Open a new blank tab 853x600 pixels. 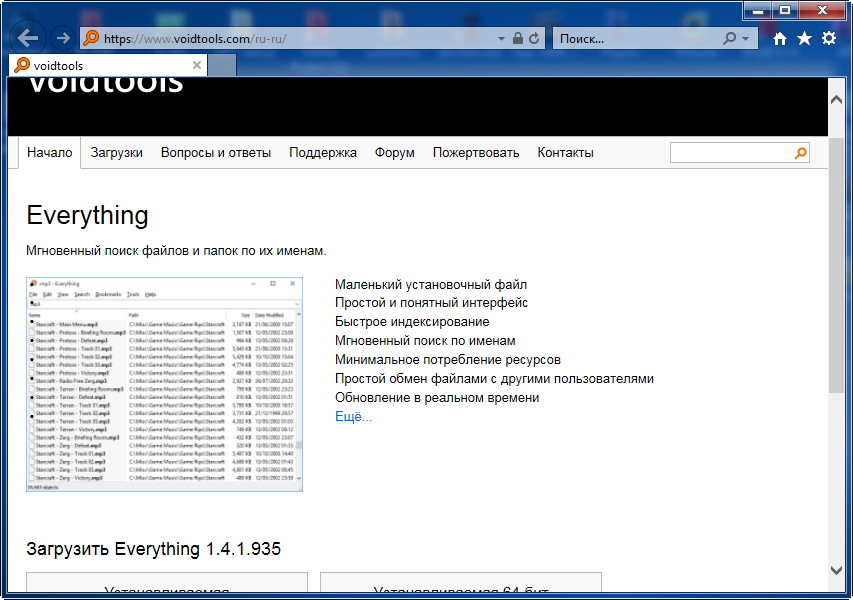pyautogui.click(x=222, y=65)
